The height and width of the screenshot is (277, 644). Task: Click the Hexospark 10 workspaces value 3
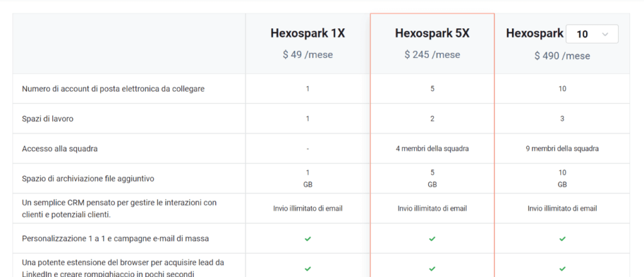click(562, 119)
